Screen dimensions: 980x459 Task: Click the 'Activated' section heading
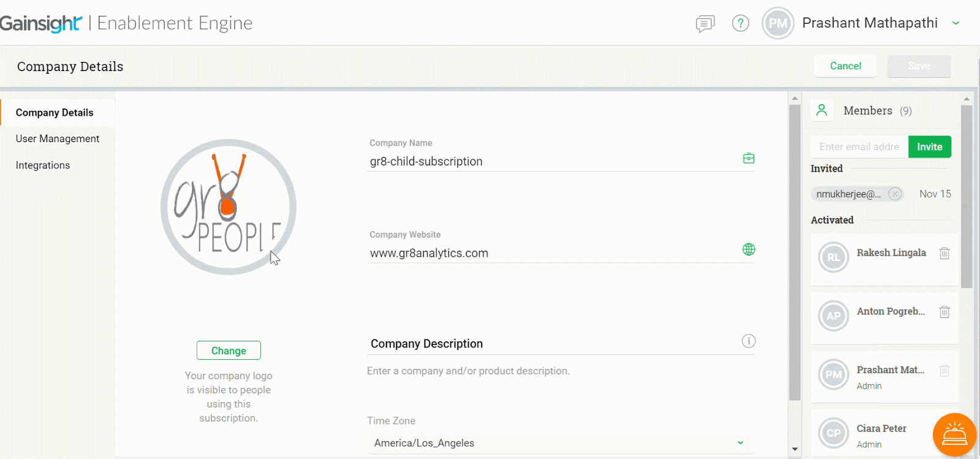[832, 220]
